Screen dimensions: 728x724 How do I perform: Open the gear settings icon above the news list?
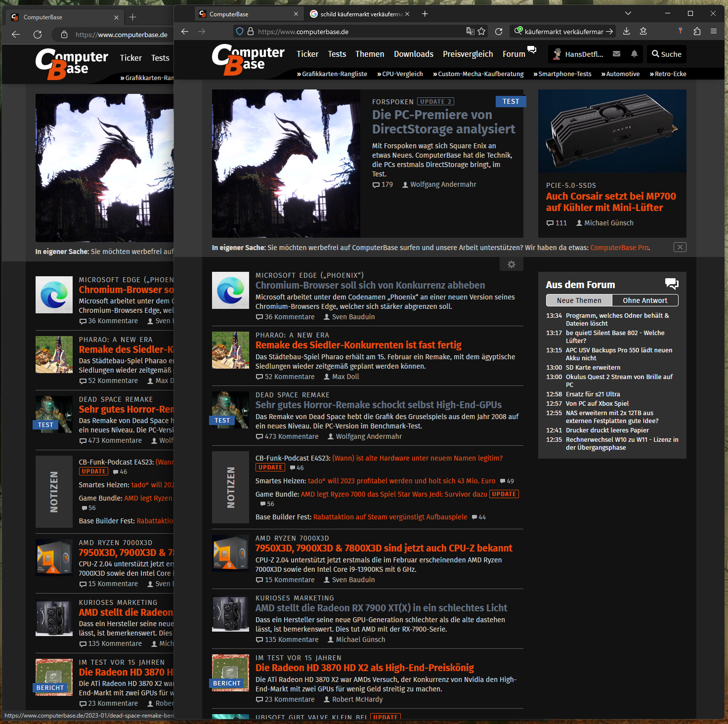pos(512,264)
